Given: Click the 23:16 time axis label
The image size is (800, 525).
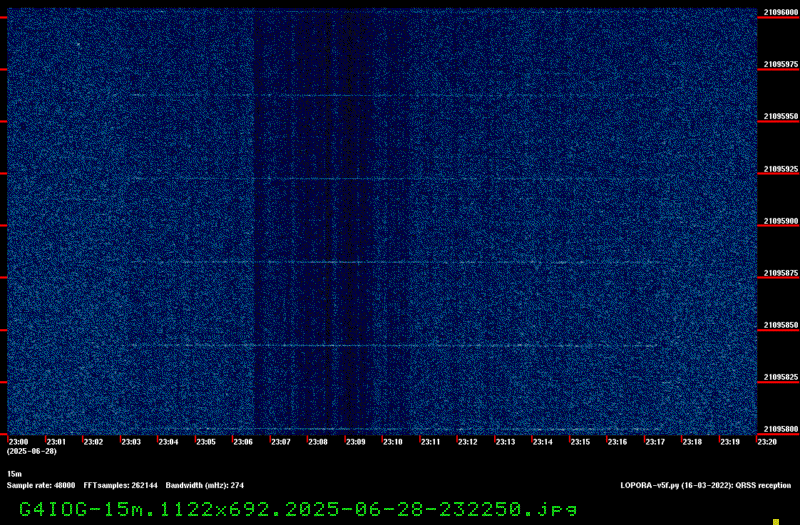Looking at the screenshot, I should coord(618,442).
